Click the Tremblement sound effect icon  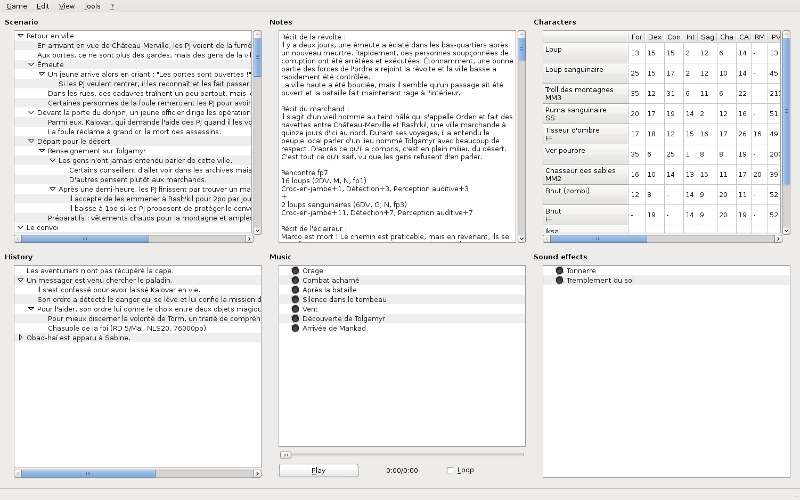tap(559, 280)
